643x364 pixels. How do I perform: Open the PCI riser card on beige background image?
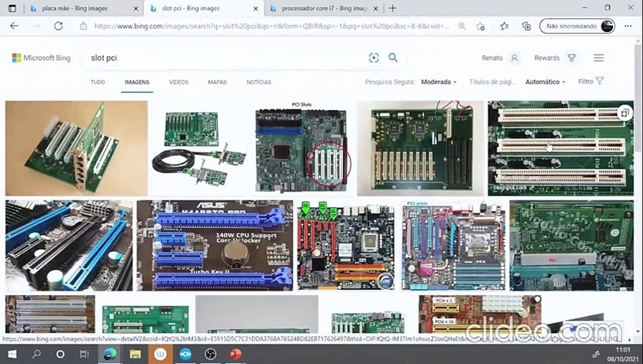coord(76,148)
